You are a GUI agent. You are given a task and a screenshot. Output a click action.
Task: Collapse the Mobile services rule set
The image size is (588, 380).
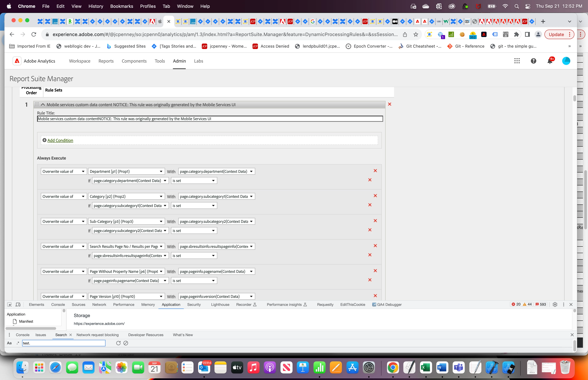tap(43, 105)
